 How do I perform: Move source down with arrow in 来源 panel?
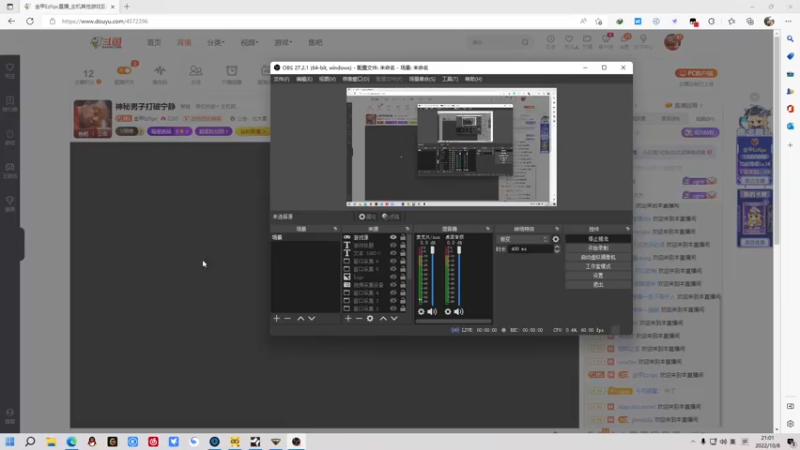pyautogui.click(x=394, y=318)
